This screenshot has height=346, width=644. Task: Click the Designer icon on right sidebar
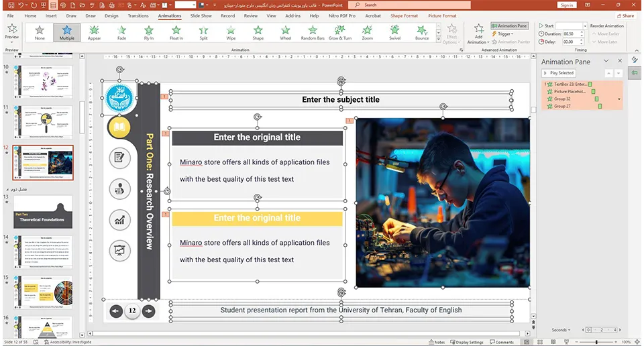pos(635,60)
